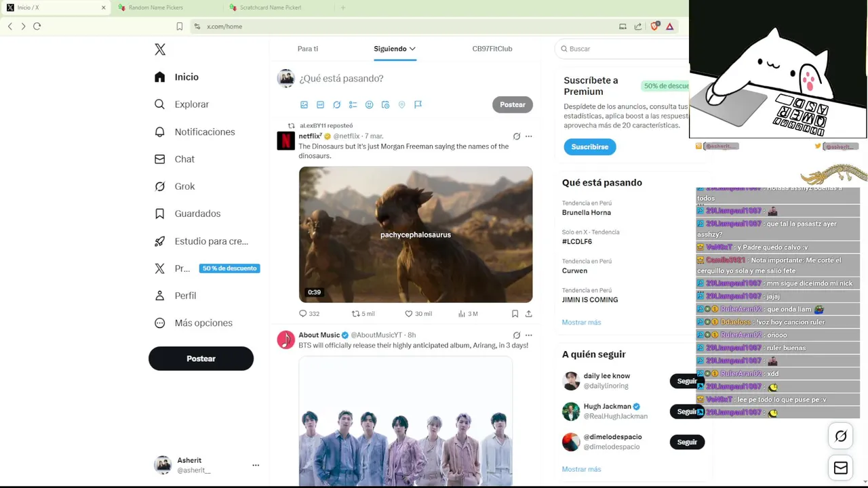Open Chat from the sidebar
Viewport: 868px width, 488px height.
click(x=174, y=159)
